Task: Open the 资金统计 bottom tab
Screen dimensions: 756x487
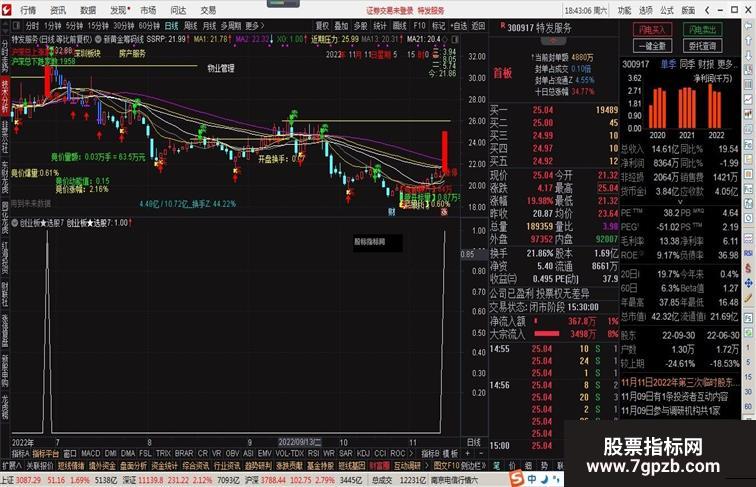Action: pyautogui.click(x=164, y=466)
